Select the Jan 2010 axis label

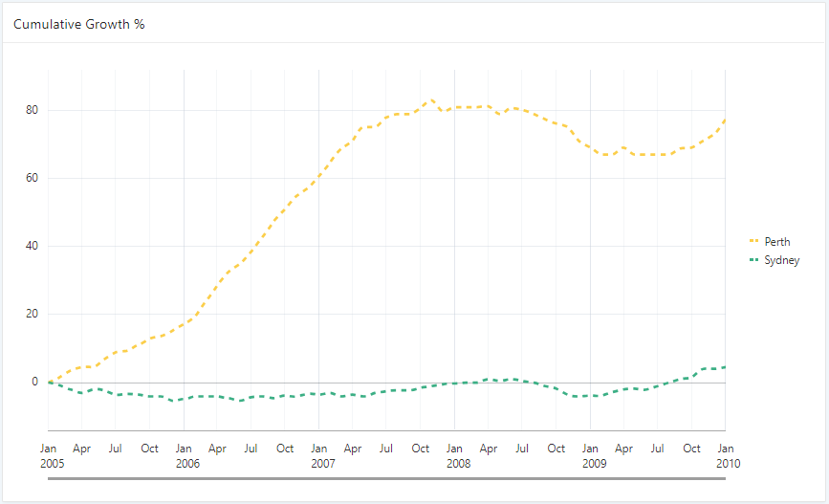coord(726,455)
